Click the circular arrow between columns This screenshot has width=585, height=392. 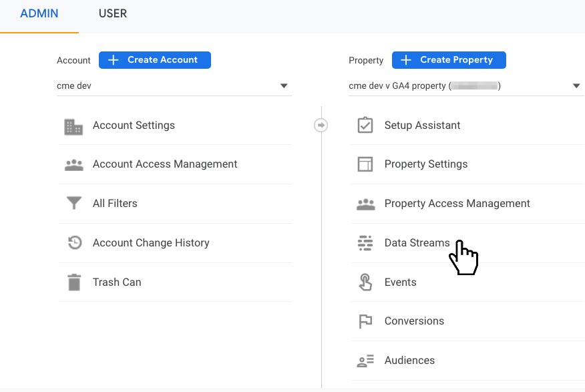[321, 126]
